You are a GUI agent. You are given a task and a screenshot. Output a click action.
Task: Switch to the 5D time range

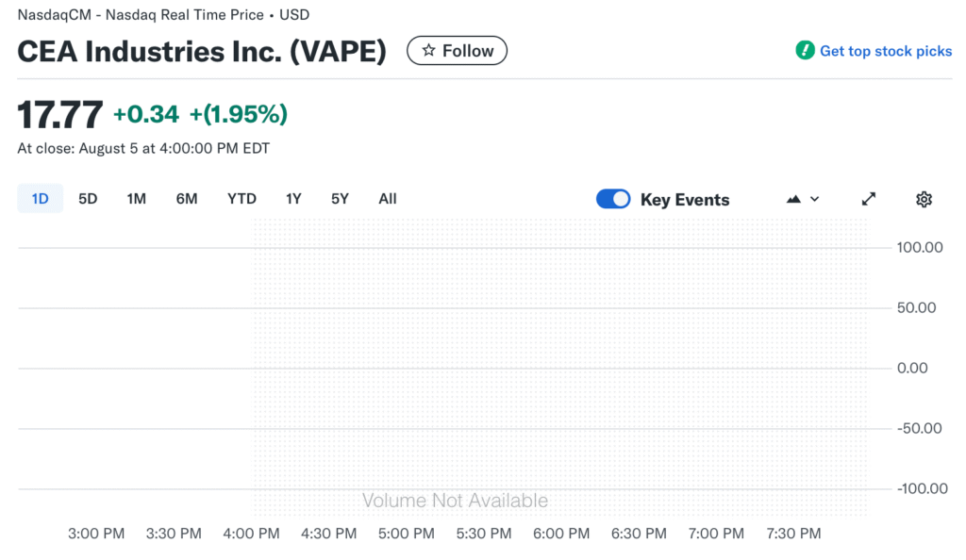88,199
